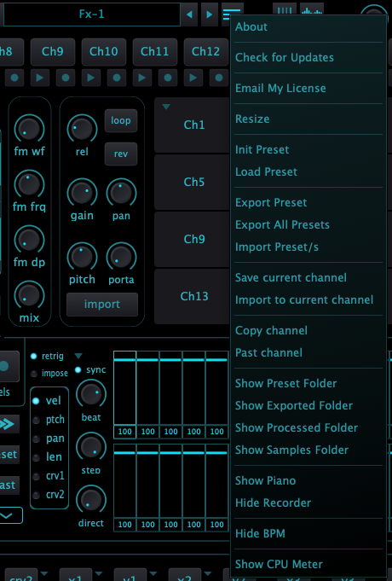Toggle the sync option
This screenshot has height=581, width=392.
point(78,369)
